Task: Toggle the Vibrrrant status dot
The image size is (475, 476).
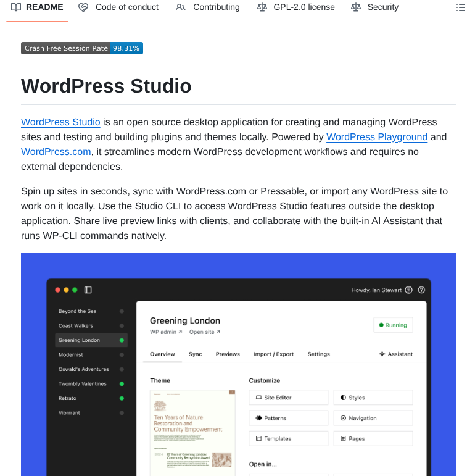Action: coord(122,413)
